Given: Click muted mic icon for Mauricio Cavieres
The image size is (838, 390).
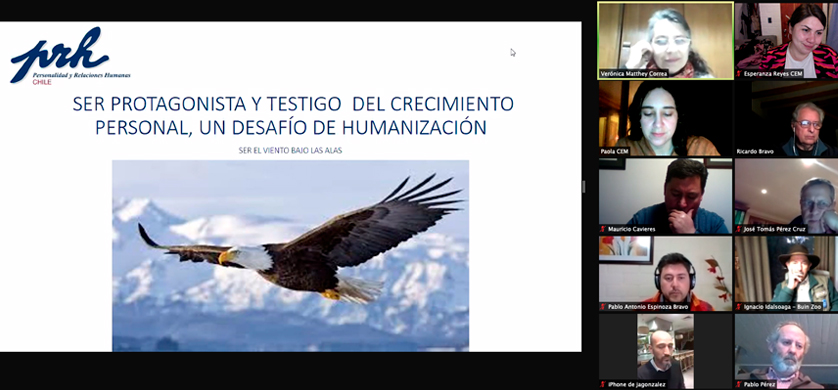Looking at the screenshot, I should coord(603,229).
